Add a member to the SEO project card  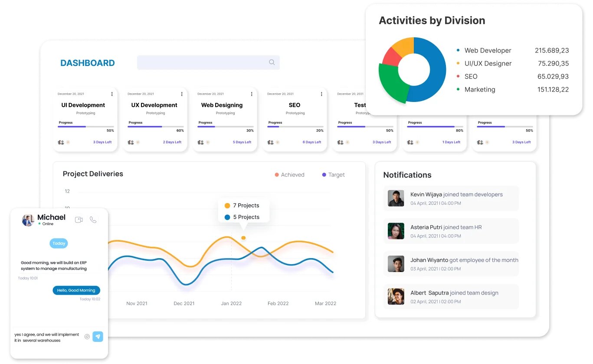(x=278, y=142)
